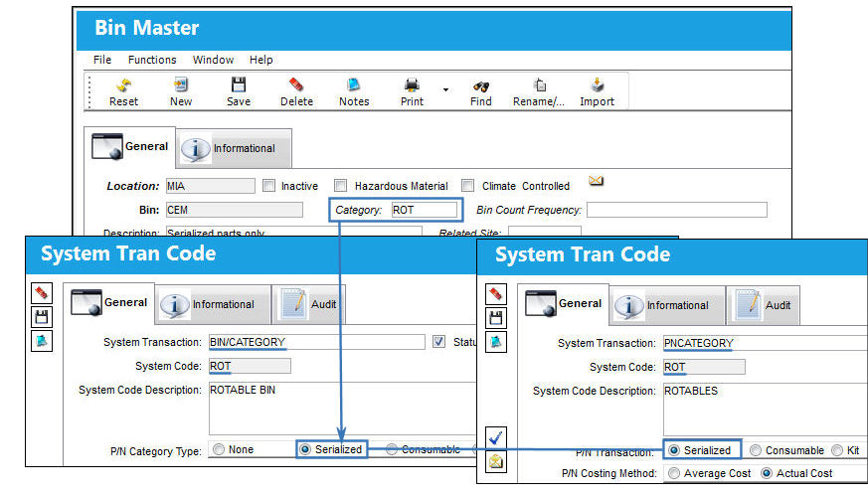Open the Window menu

click(213, 60)
